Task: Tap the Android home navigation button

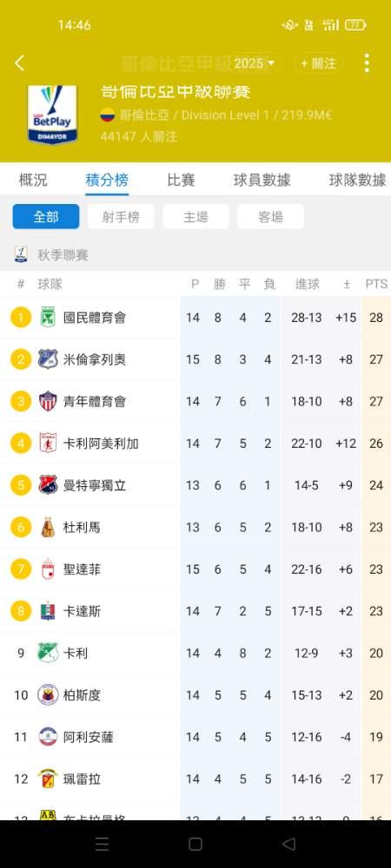Action: point(195,845)
